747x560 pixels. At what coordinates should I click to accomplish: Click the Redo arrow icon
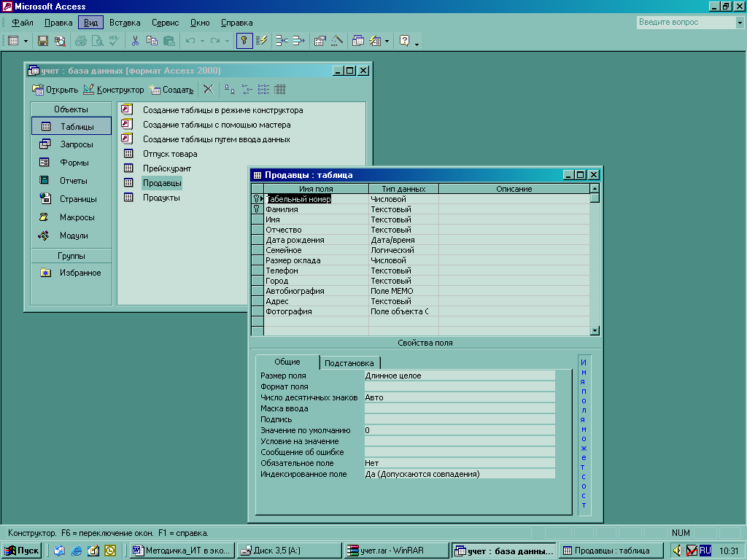215,41
